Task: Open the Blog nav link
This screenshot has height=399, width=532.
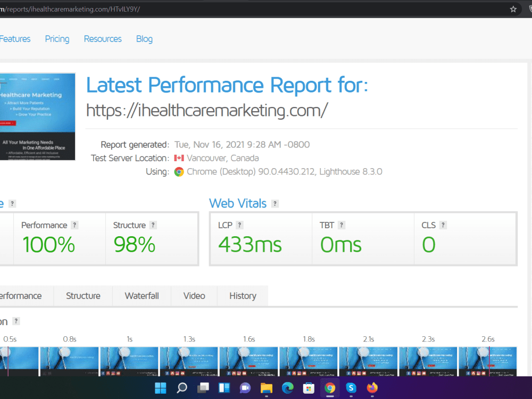Action: click(144, 39)
